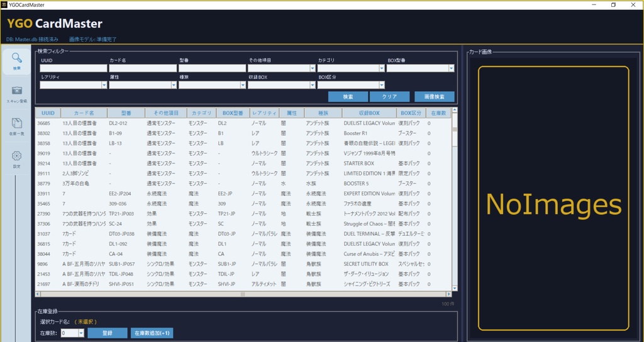Select the row with UUID 38302
Viewport: 644px width, 342px height.
(x=243, y=133)
